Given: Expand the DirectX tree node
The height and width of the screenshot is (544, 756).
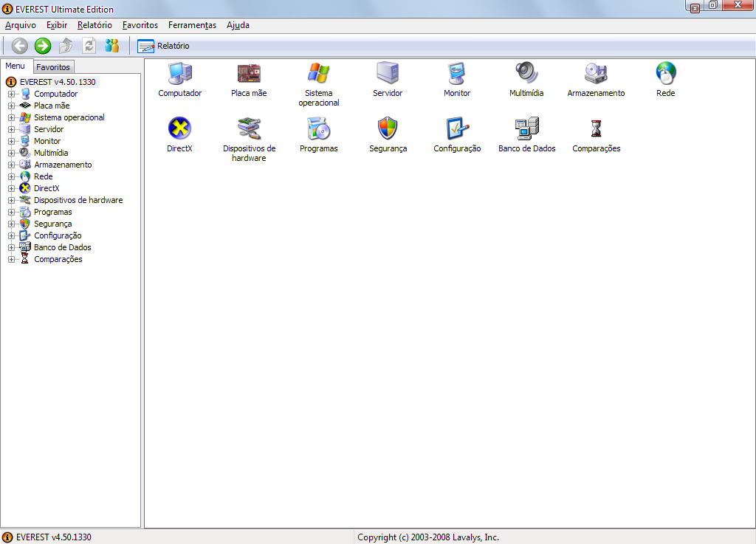Looking at the screenshot, I should [11, 188].
